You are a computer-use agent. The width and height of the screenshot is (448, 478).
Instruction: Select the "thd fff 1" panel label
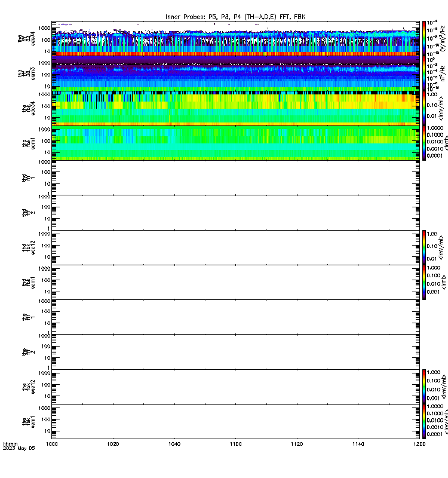[x=29, y=177]
